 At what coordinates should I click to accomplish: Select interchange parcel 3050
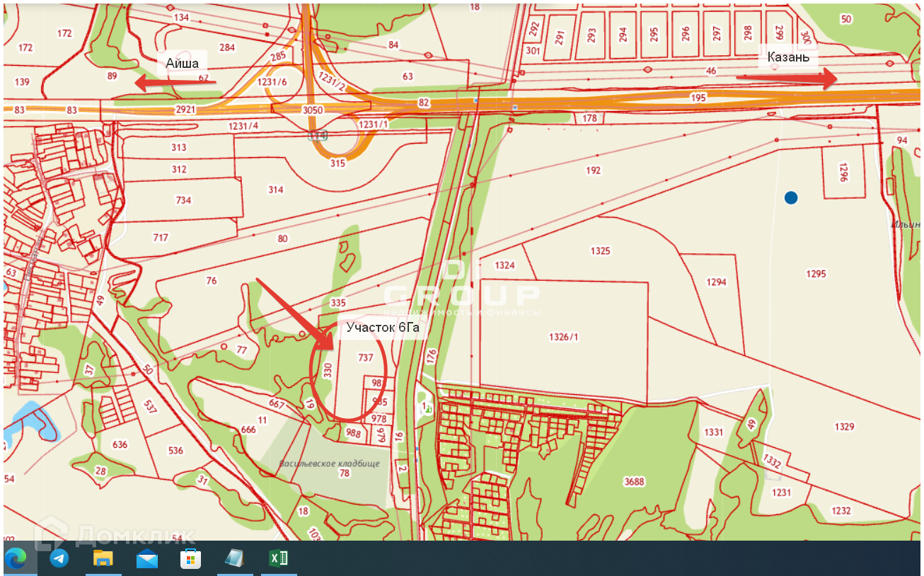coord(312,110)
